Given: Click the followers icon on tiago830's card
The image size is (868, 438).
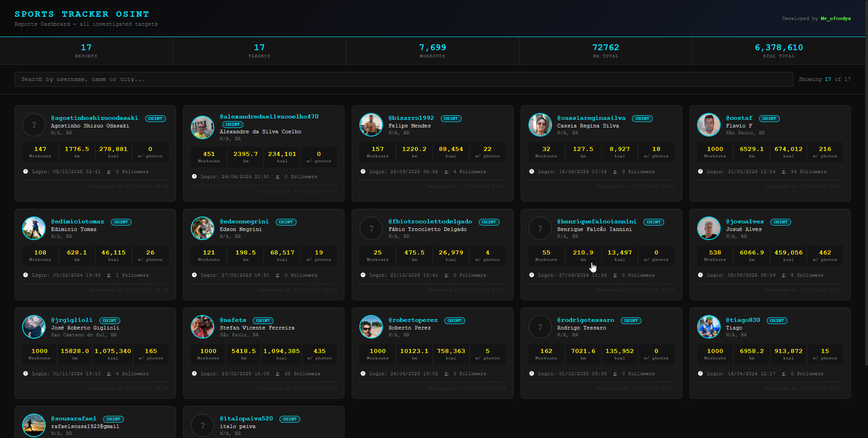Looking at the screenshot, I should 784,374.
